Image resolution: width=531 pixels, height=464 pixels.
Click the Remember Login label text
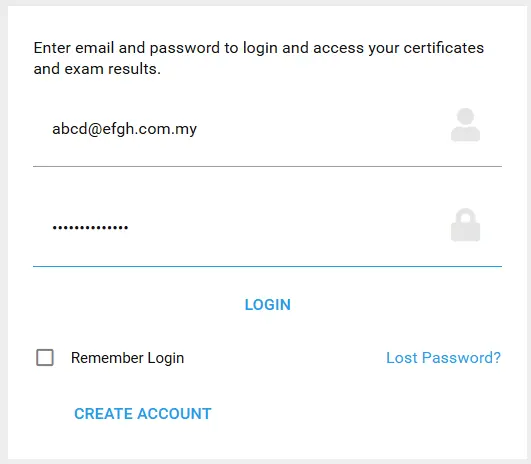tap(127, 358)
